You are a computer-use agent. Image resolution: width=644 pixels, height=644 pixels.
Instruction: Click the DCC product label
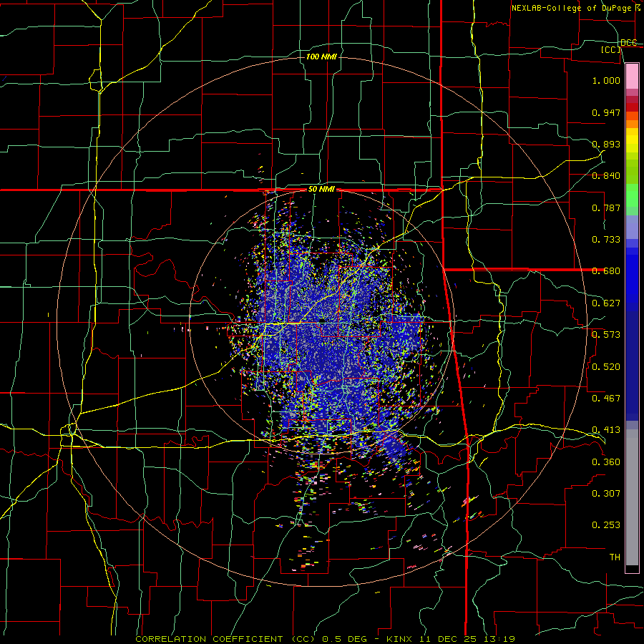pos(629,43)
